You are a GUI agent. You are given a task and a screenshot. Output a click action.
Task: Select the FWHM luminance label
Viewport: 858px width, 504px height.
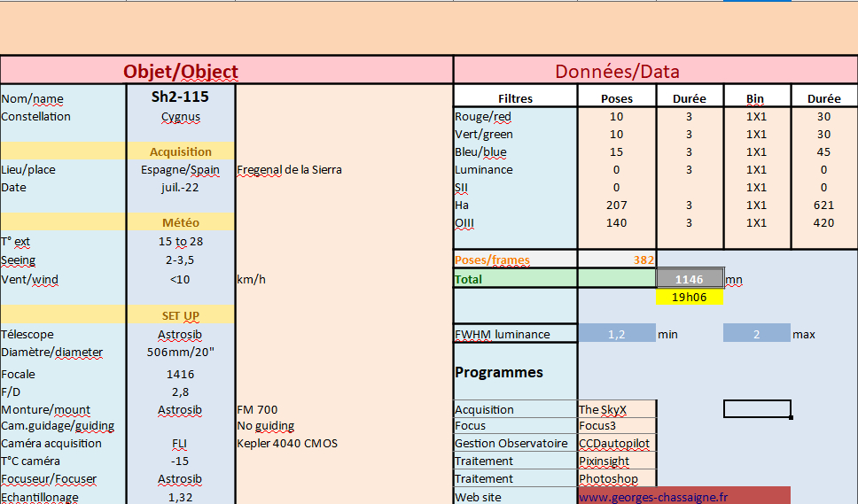click(x=516, y=334)
